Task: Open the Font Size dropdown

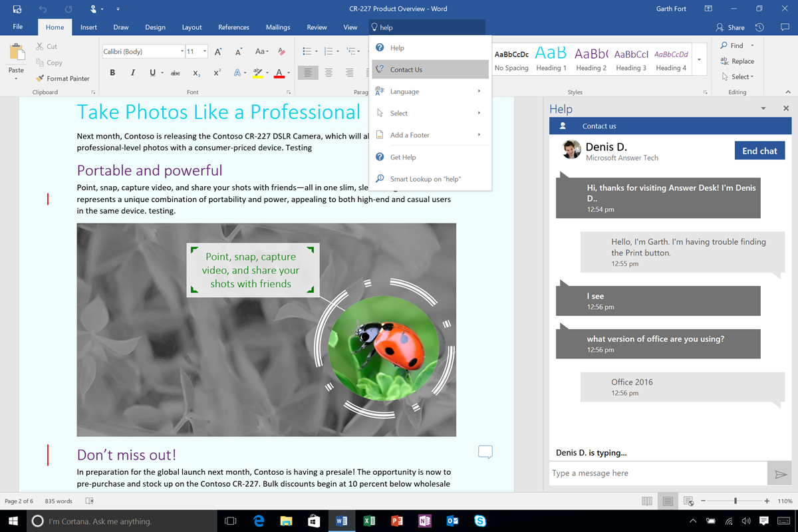Action: pos(203,51)
